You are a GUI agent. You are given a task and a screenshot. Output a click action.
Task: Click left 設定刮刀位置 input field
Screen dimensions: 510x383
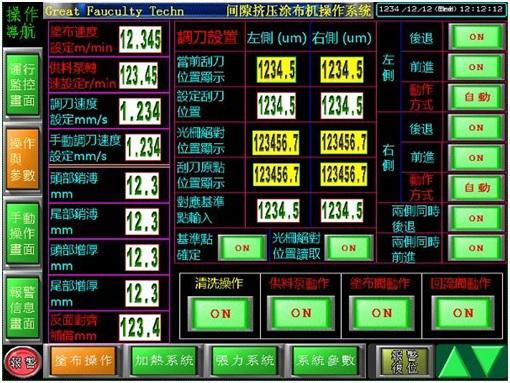tap(276, 105)
